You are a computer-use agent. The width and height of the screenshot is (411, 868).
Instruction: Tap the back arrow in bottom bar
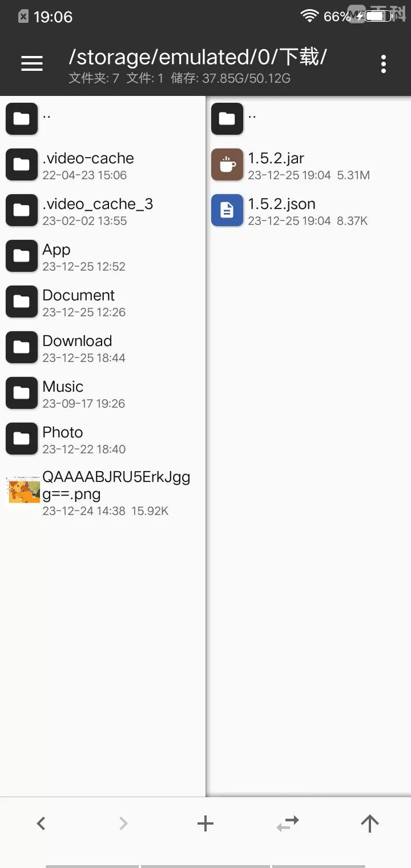click(41, 823)
